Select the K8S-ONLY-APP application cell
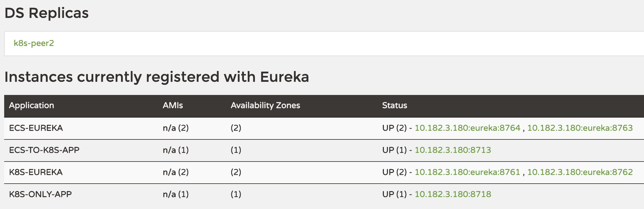The height and width of the screenshot is (209, 644). [x=40, y=194]
